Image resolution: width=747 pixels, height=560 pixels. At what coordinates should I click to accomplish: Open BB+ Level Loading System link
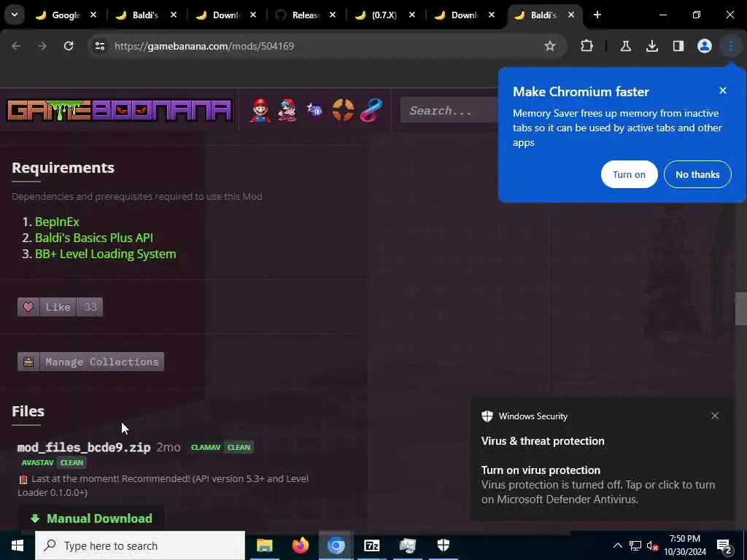[105, 254]
